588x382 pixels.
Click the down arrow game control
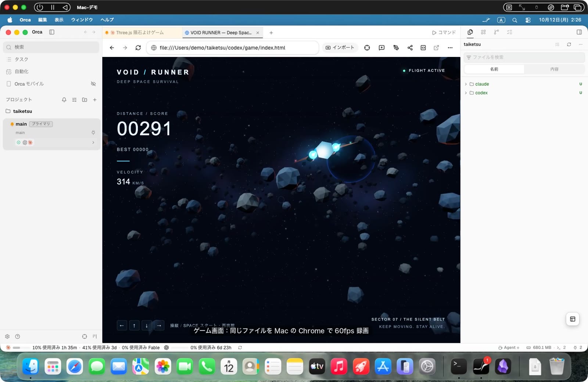point(147,325)
